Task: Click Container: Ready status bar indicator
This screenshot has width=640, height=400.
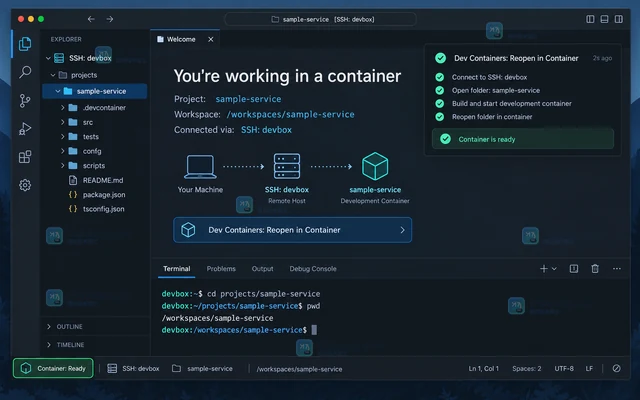Action: [x=53, y=369]
